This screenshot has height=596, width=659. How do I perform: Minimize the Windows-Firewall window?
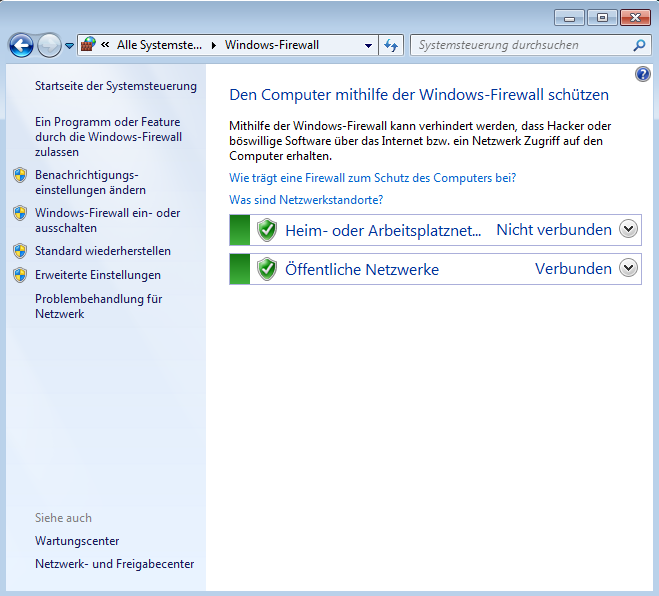569,18
